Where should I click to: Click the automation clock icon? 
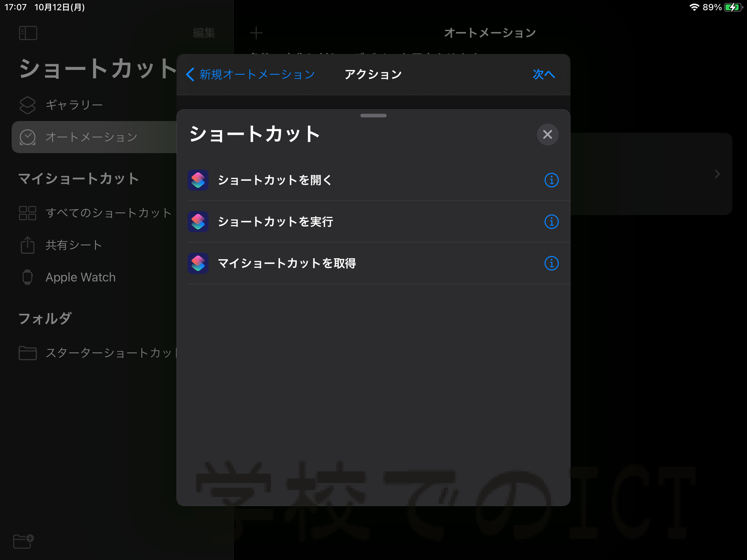[28, 137]
